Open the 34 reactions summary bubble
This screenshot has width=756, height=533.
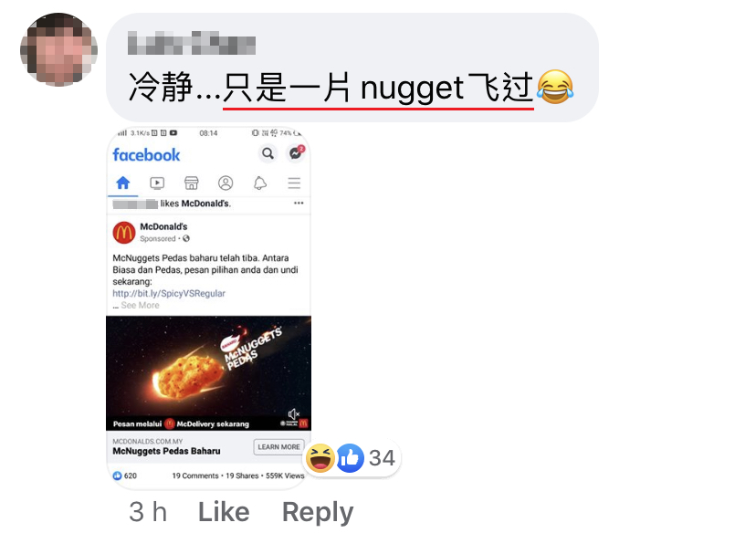(352, 458)
